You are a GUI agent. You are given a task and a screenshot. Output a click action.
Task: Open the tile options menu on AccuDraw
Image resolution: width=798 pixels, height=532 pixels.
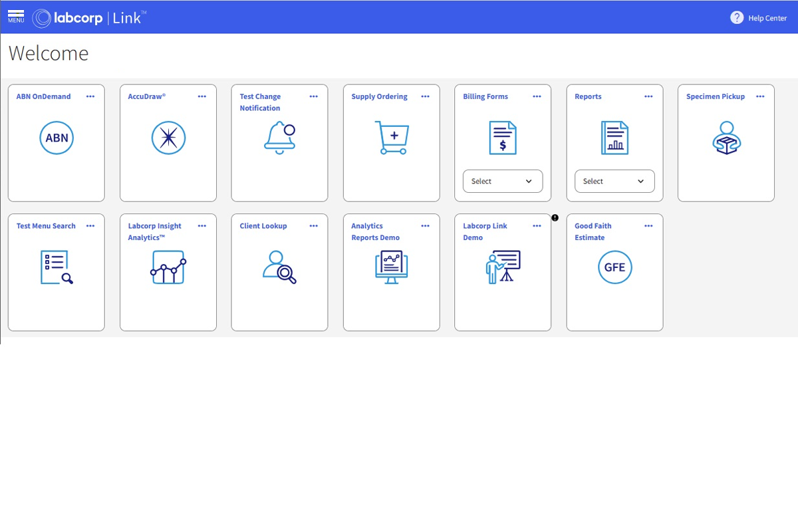(x=201, y=96)
